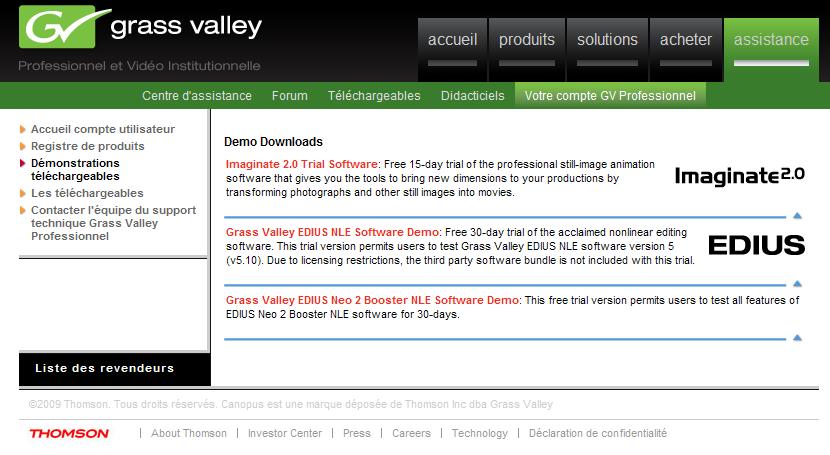This screenshot has height=455, width=830.
Task: Click the Demo Downloads heading
Action: (x=273, y=142)
